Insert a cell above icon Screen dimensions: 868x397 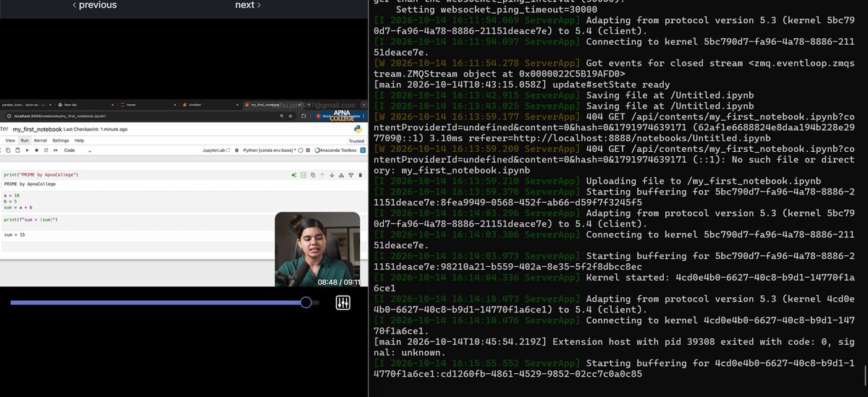[342, 175]
